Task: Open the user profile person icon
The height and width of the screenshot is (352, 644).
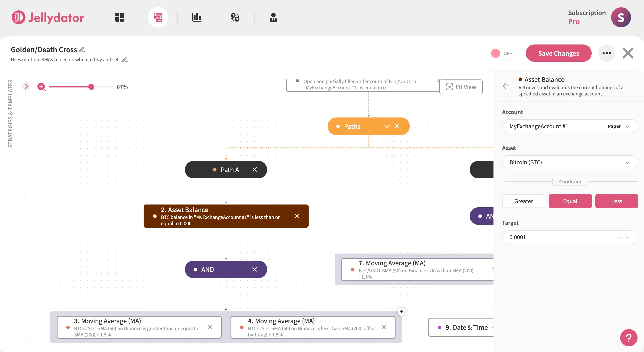Action: (274, 17)
